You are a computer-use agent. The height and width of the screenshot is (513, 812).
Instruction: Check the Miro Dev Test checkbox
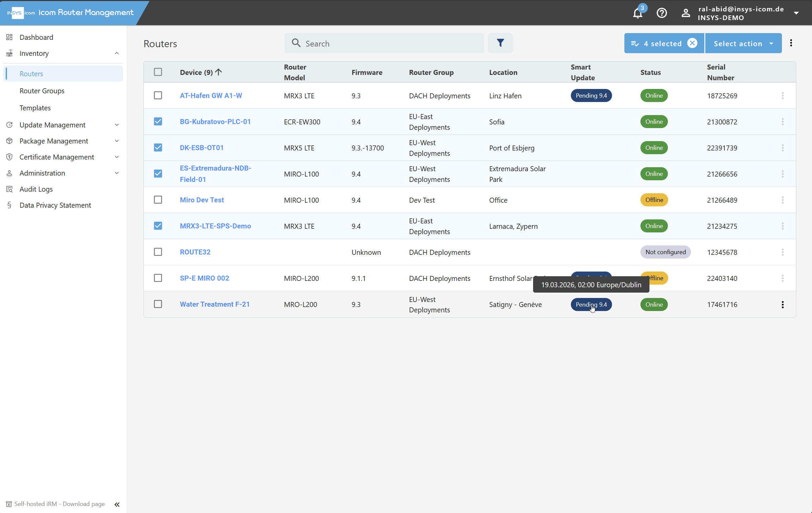click(158, 200)
